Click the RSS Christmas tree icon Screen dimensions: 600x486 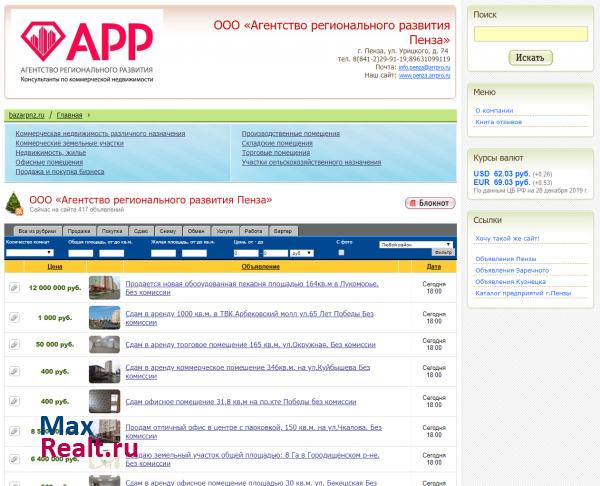tap(15, 203)
